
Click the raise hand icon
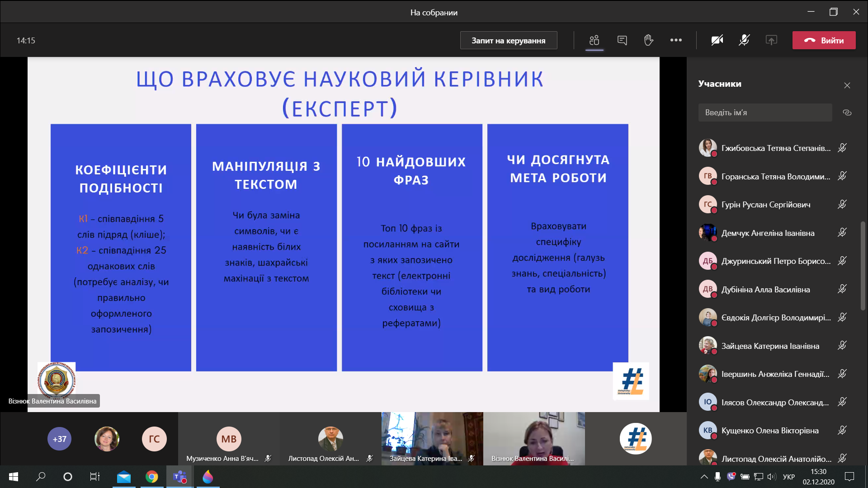(649, 40)
